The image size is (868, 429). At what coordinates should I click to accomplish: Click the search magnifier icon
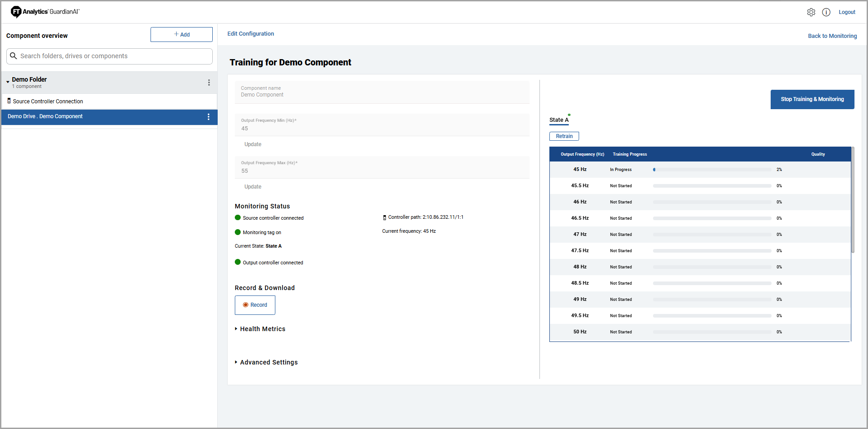click(14, 56)
